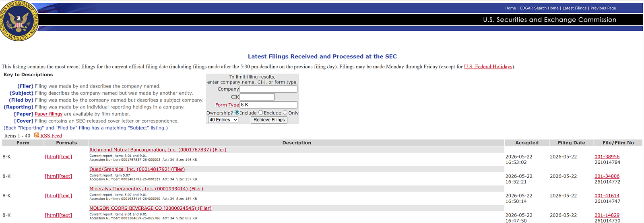Click accepted time 16:50:14

516,201
